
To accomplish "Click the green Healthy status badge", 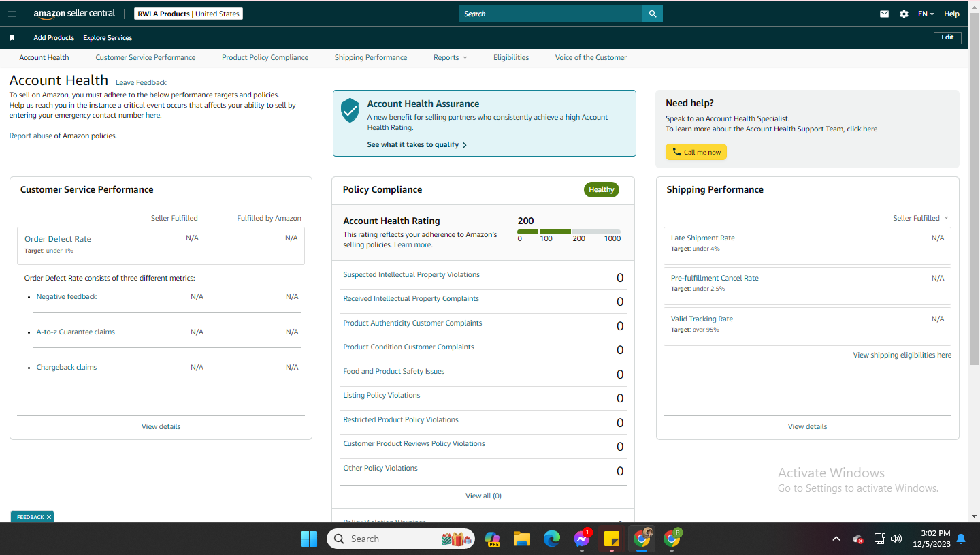I will click(x=602, y=189).
